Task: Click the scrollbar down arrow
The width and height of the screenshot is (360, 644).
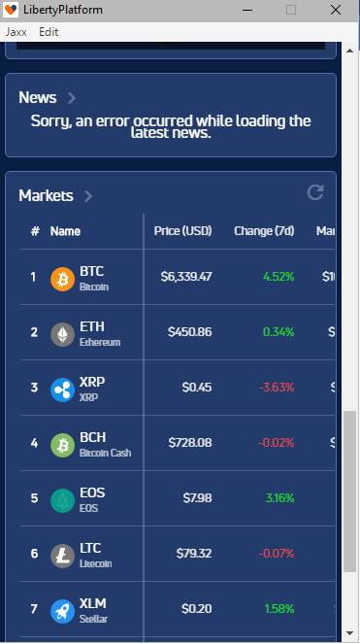Action: (349, 633)
